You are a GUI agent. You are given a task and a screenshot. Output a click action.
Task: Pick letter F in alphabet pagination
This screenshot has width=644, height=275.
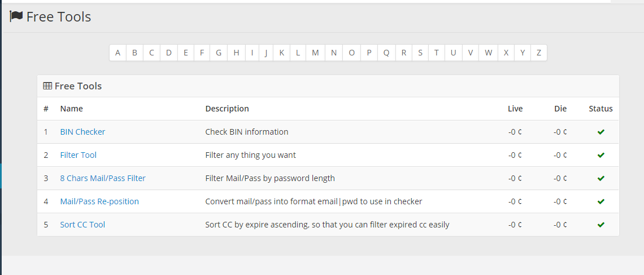pyautogui.click(x=202, y=53)
